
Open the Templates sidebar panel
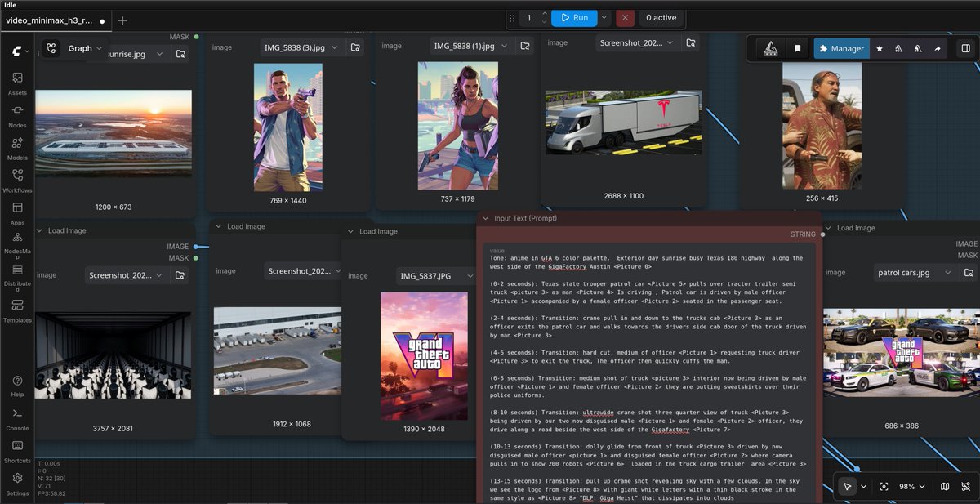(x=17, y=310)
